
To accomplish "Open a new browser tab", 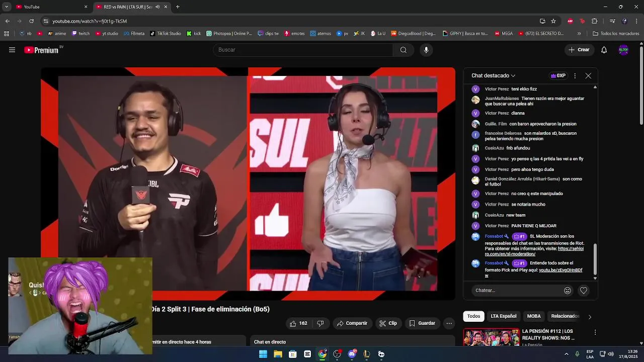I will point(178,7).
